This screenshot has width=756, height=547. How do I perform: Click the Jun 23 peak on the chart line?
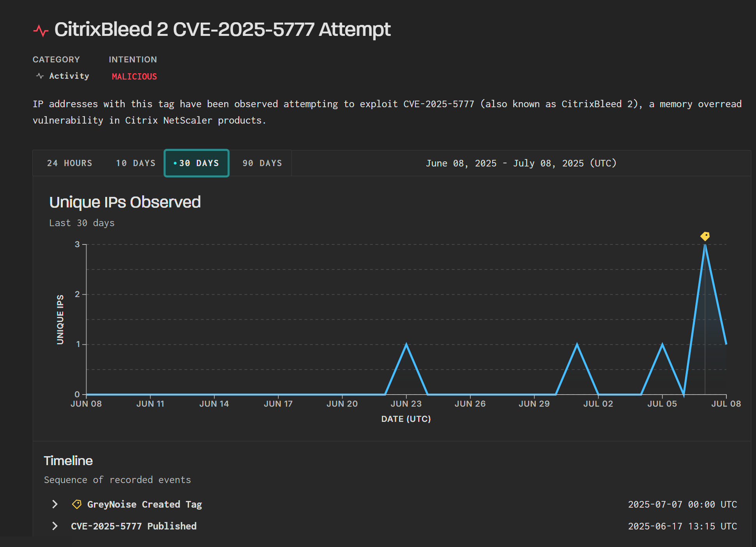coord(406,345)
